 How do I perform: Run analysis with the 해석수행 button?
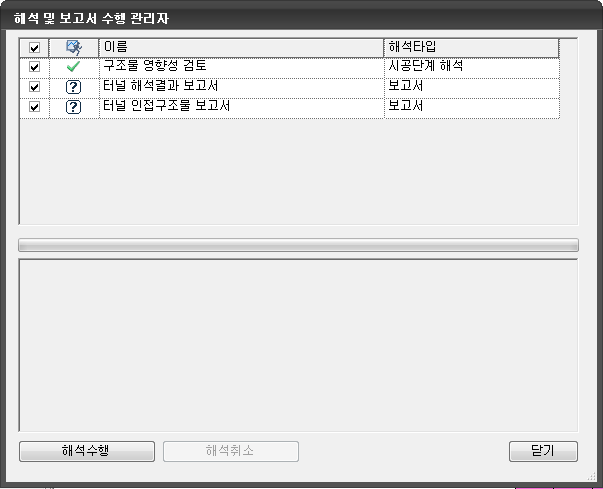(87, 451)
